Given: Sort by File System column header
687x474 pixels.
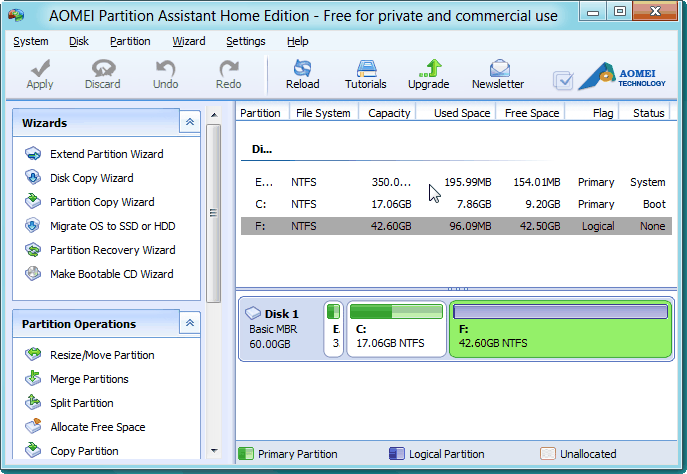Looking at the screenshot, I should [323, 113].
